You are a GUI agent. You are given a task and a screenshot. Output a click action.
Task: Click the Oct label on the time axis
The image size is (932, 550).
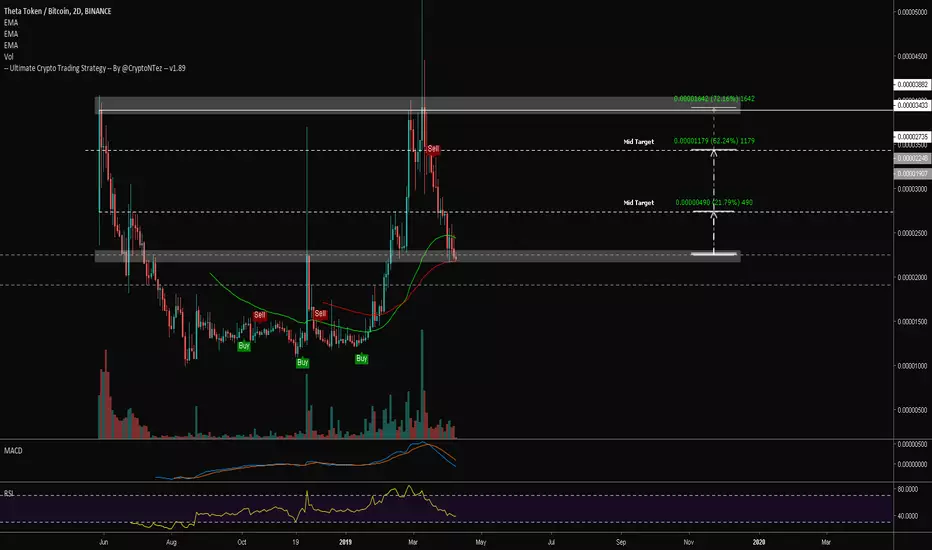241,542
